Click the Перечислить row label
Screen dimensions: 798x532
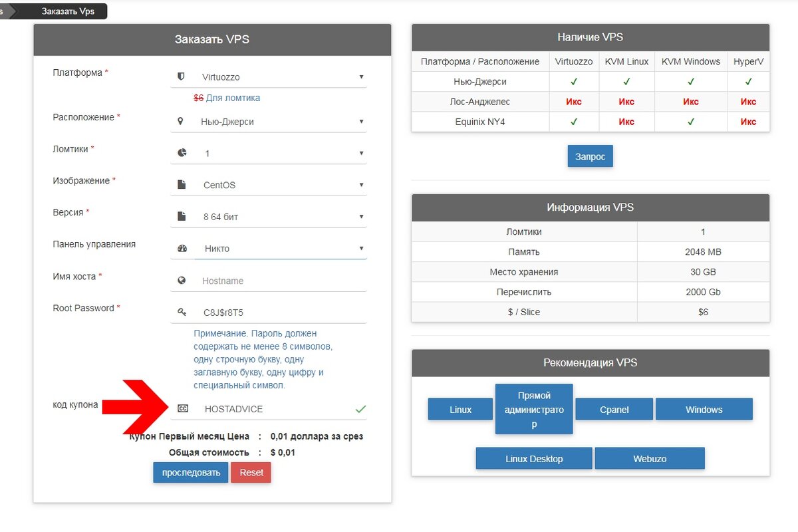[524, 292]
